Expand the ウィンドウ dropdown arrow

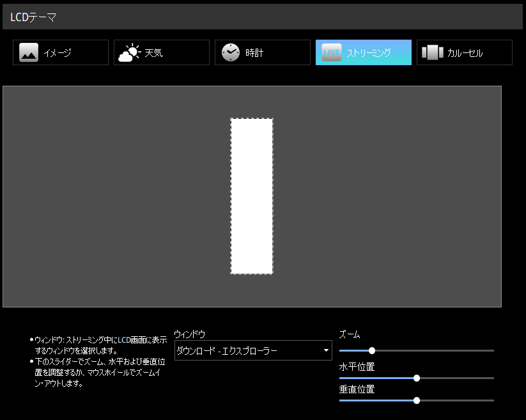[x=326, y=350]
